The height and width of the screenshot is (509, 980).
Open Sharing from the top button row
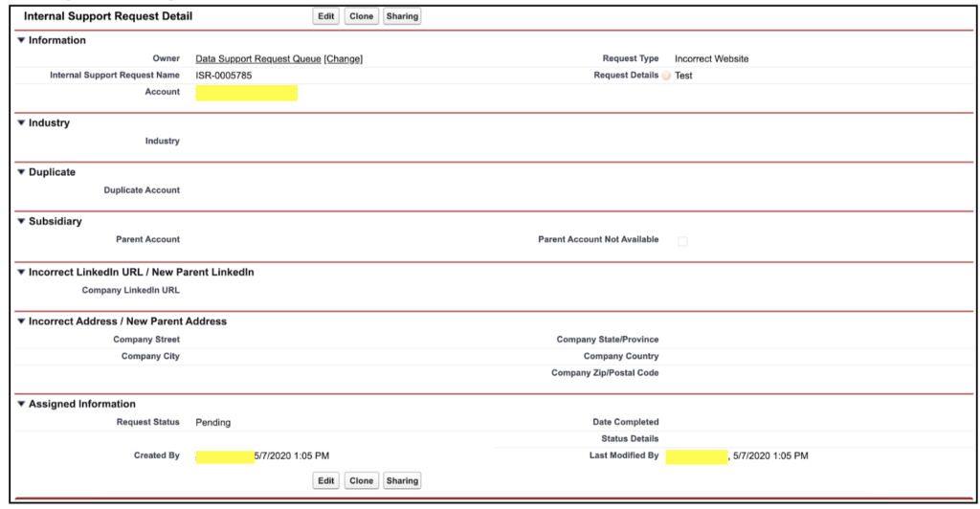[402, 16]
